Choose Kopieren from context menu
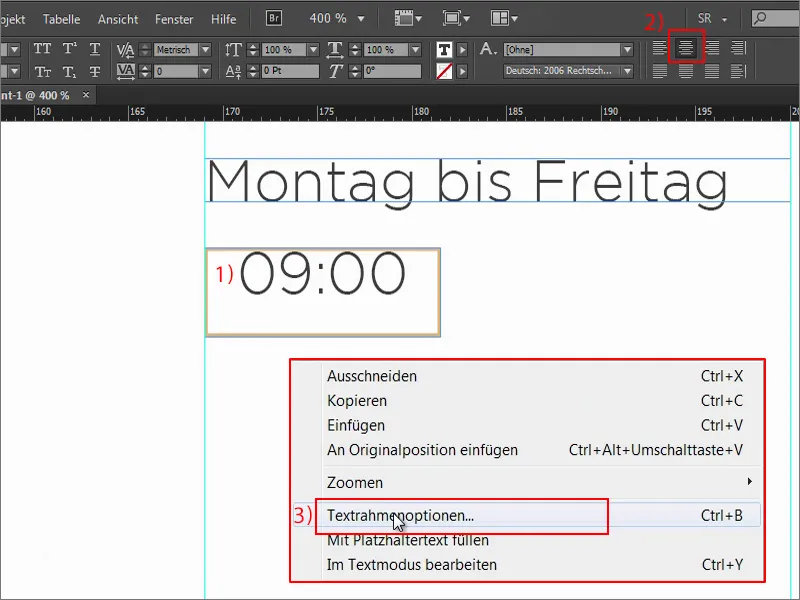800x600 pixels. click(x=528, y=401)
